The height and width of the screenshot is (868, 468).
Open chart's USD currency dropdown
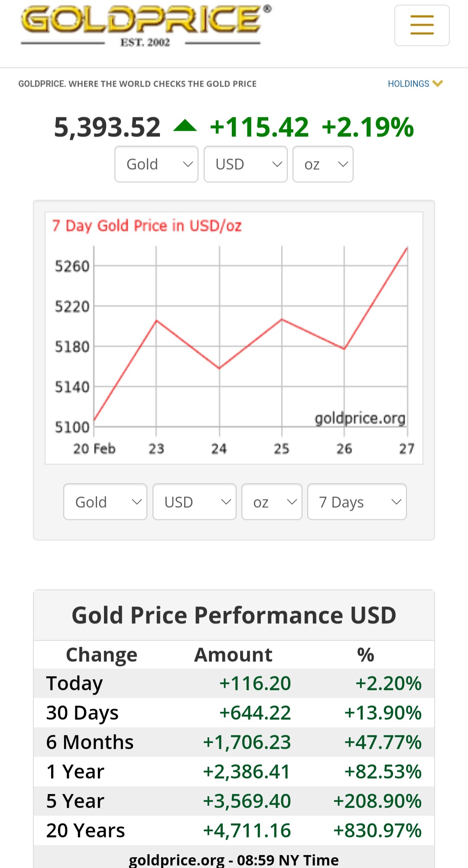coord(194,502)
